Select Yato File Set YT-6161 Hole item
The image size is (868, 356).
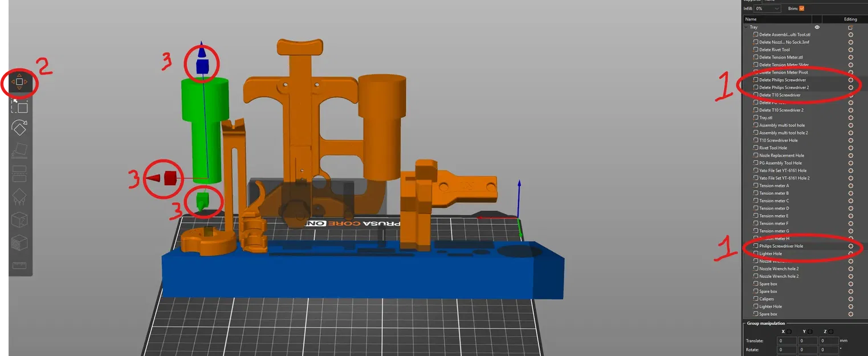point(783,170)
